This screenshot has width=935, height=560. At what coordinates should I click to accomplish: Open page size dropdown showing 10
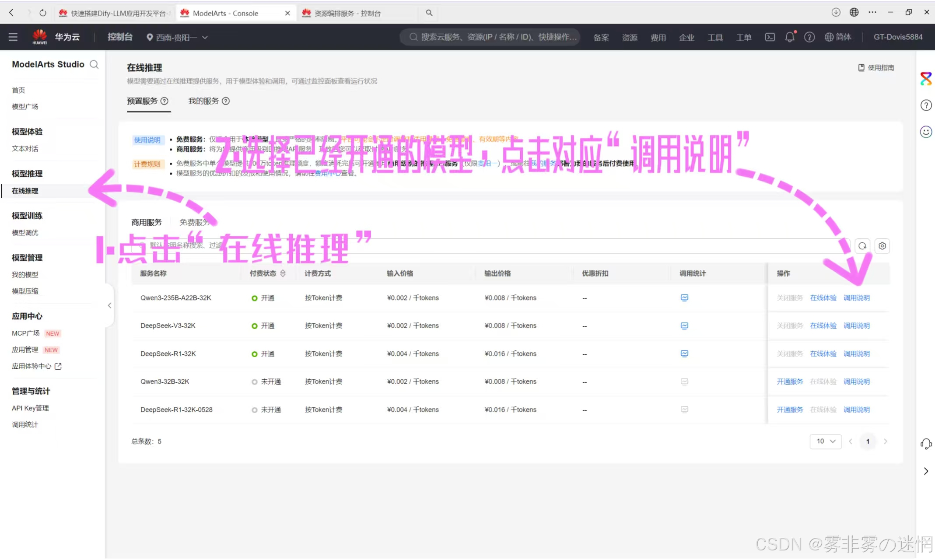826,441
